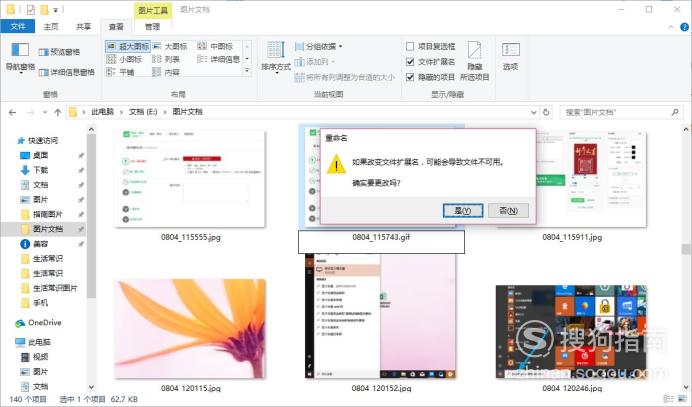Open the 选项 folder options button
The image size is (692, 407).
[x=511, y=57]
